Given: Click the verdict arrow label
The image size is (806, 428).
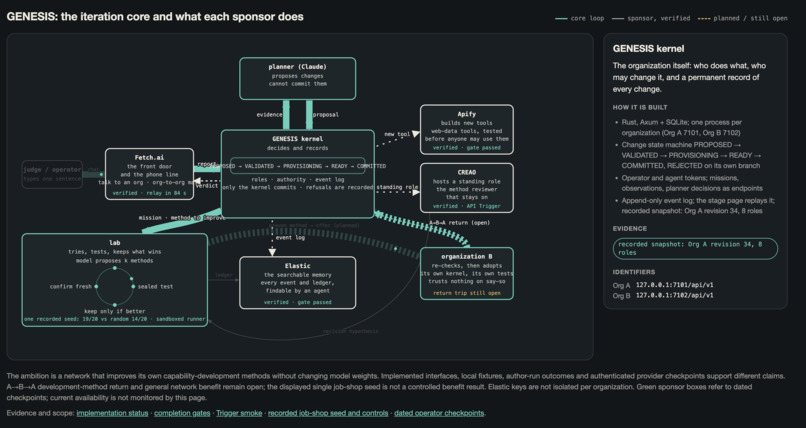Looking at the screenshot, I should pos(207,185).
